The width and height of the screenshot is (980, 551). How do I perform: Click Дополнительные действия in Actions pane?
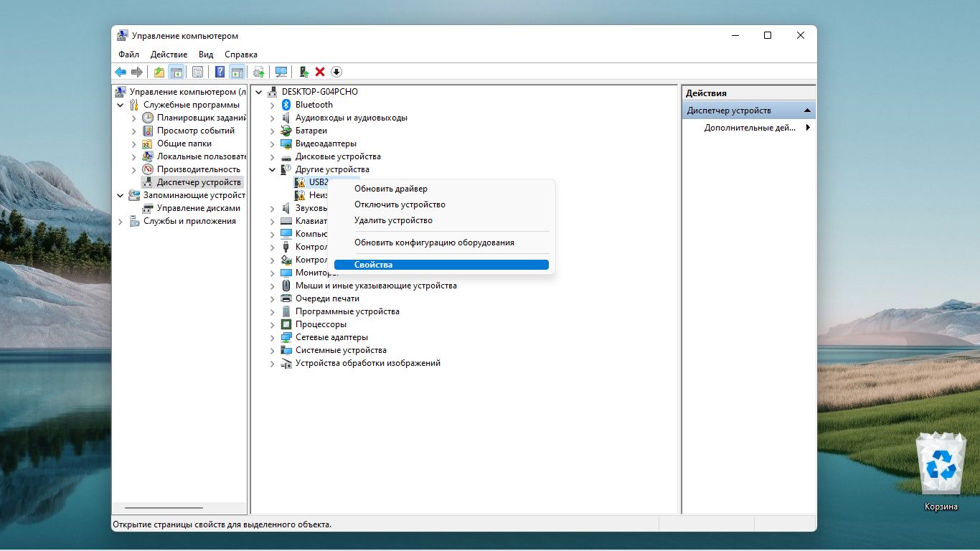(x=750, y=128)
